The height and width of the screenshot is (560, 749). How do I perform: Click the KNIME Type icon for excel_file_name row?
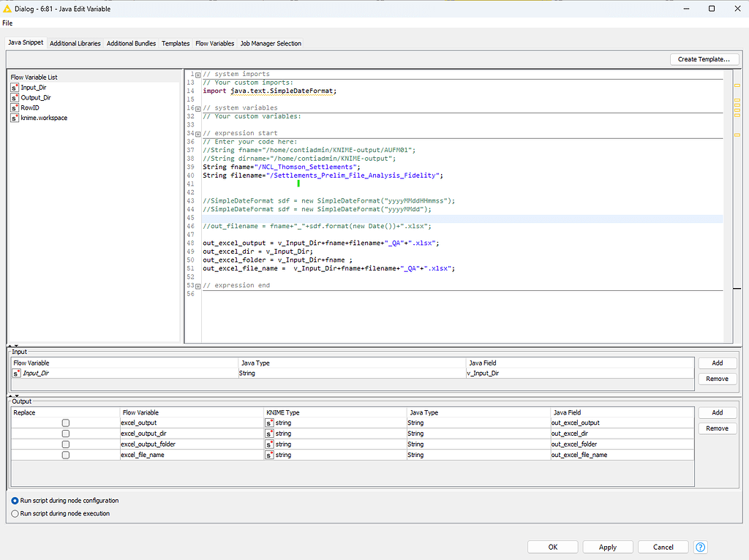(270, 455)
